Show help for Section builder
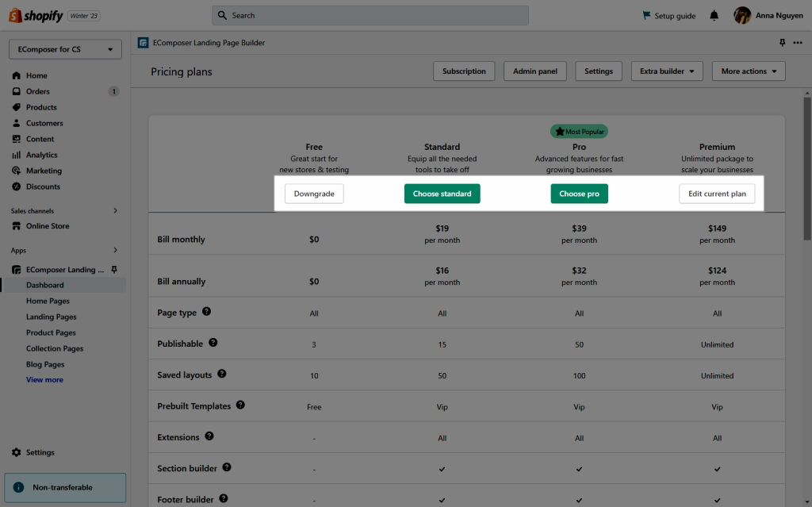The image size is (812, 507). [x=227, y=467]
